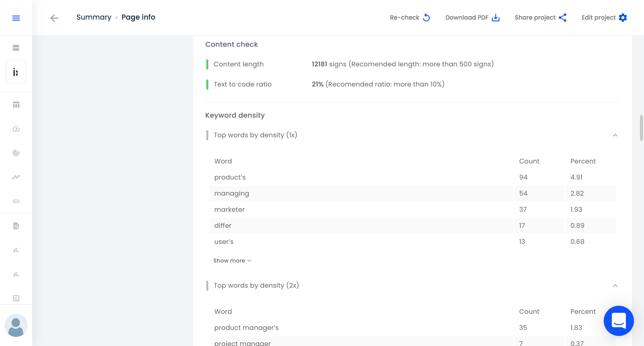Click the Edit project gear icon

(x=623, y=18)
